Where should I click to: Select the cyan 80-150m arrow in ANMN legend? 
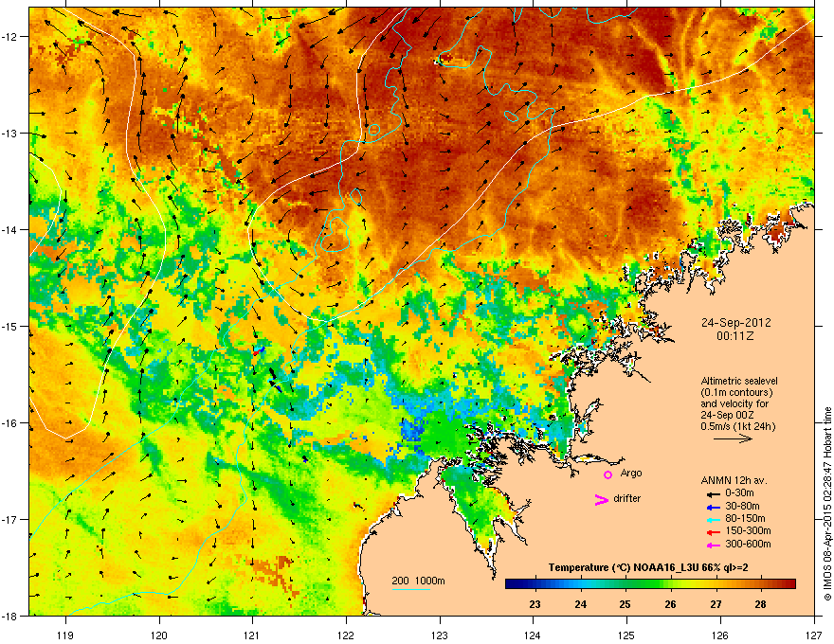713,519
